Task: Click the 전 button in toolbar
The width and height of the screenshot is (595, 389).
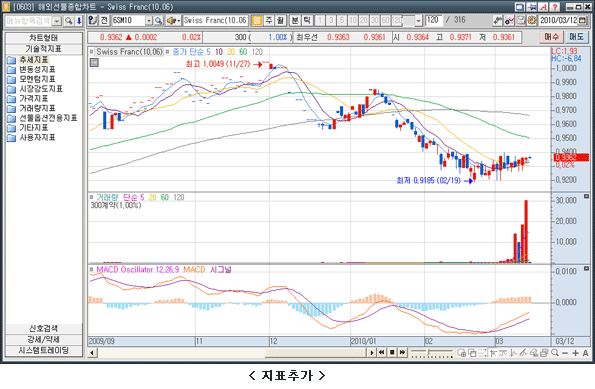Action: [104, 20]
